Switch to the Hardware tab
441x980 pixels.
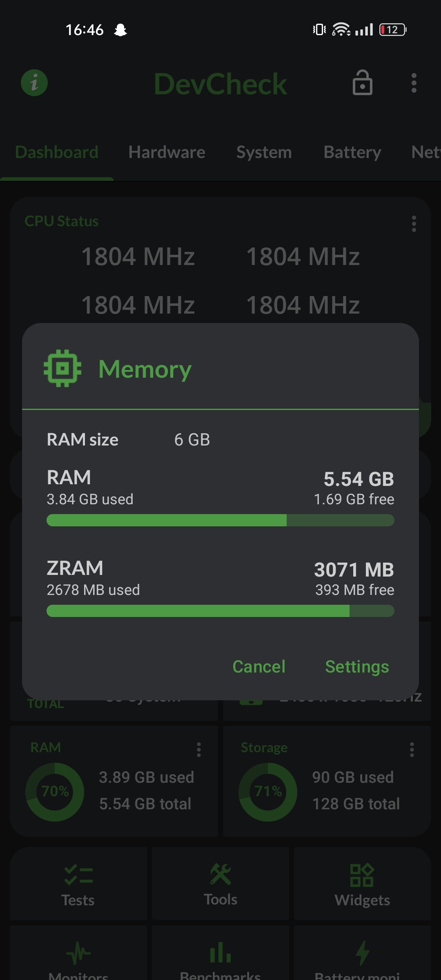coord(167,152)
